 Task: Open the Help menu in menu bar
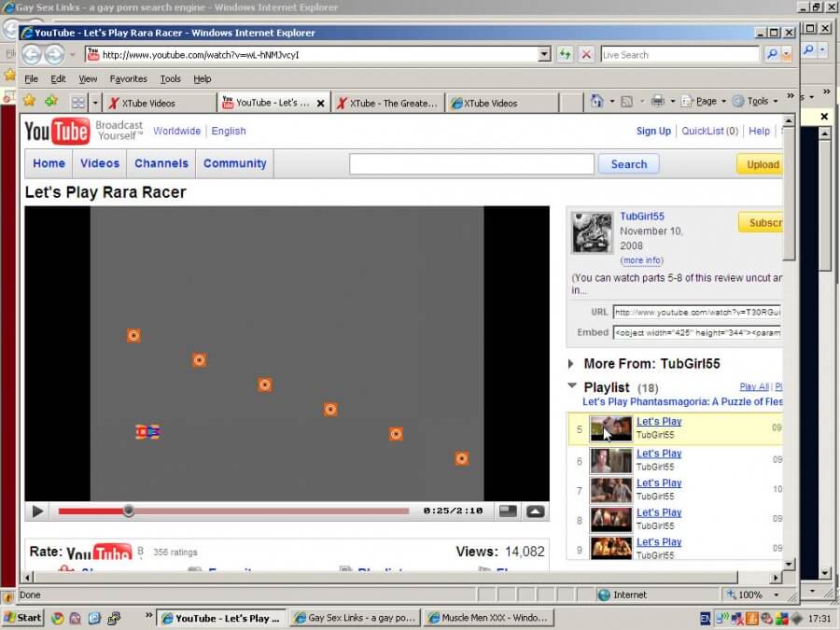tap(202, 78)
